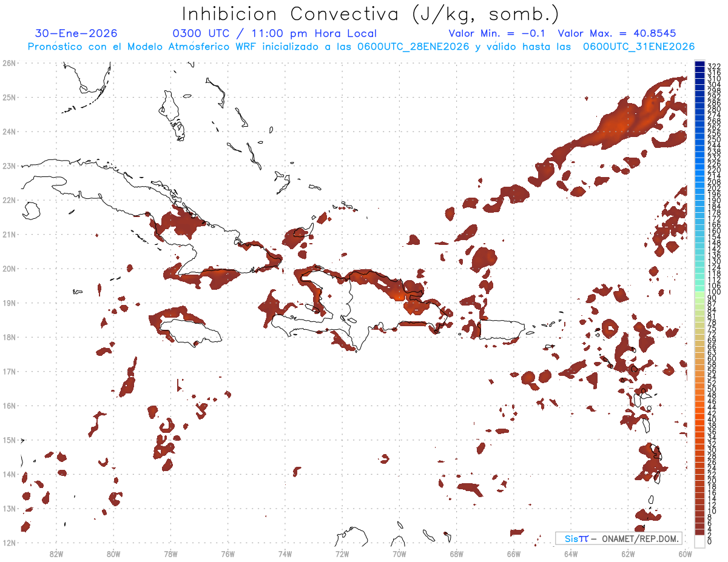Click the 19N latitude label
The width and height of the screenshot is (728, 562).
9,303
